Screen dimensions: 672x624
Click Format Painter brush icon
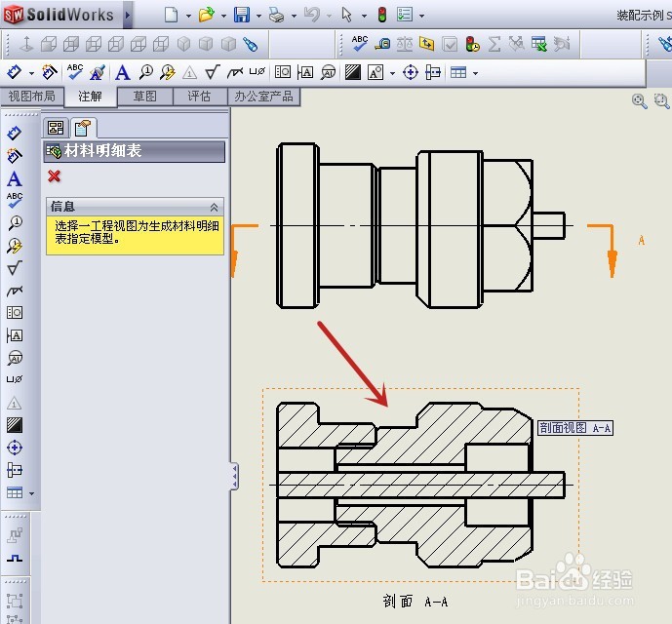(x=98, y=72)
